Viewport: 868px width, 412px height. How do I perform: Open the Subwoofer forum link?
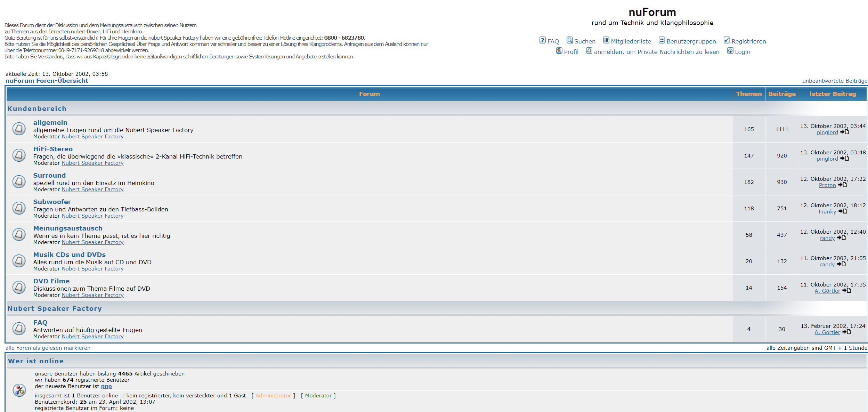pos(52,202)
